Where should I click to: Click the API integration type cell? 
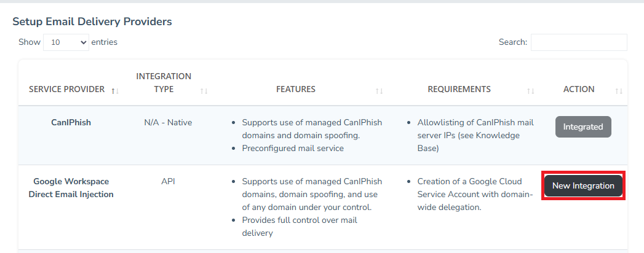point(168,181)
